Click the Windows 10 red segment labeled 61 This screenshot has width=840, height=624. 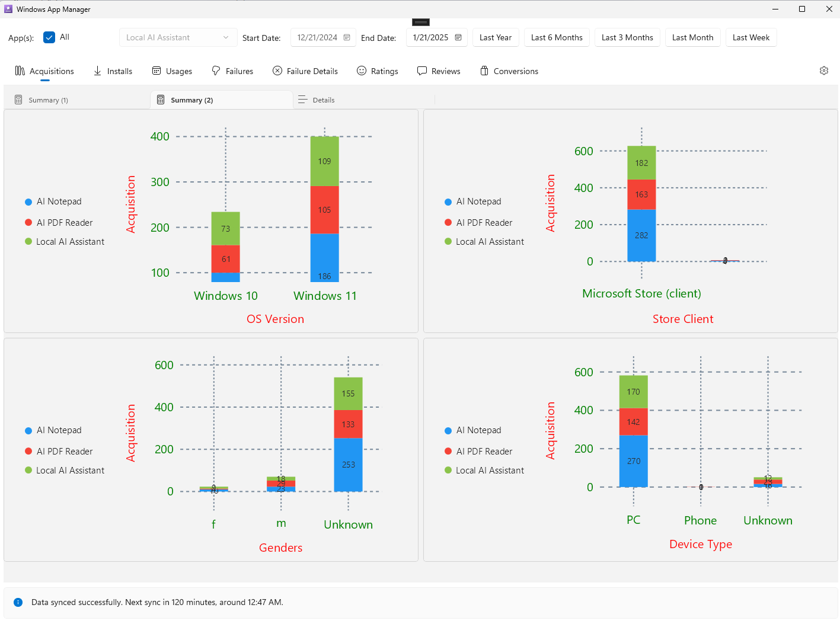point(226,259)
